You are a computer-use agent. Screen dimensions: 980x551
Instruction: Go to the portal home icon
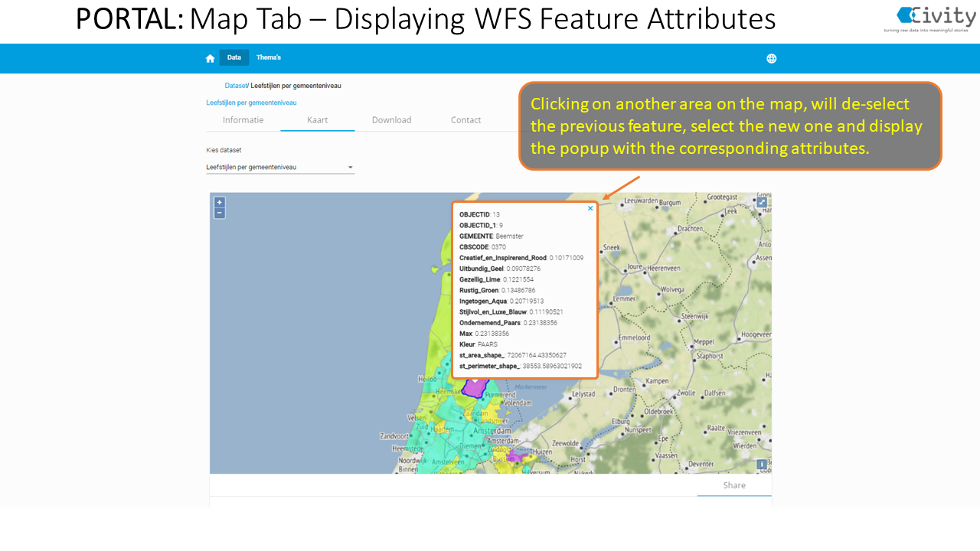(210, 58)
